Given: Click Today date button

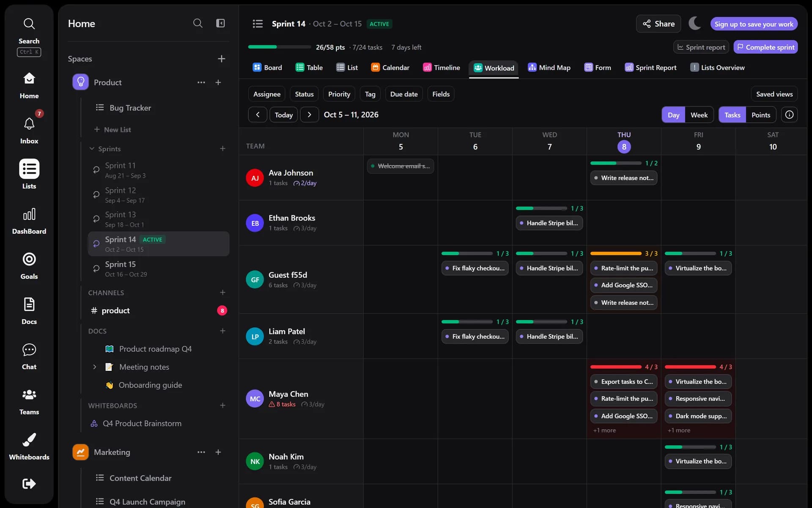Looking at the screenshot, I should click(283, 115).
